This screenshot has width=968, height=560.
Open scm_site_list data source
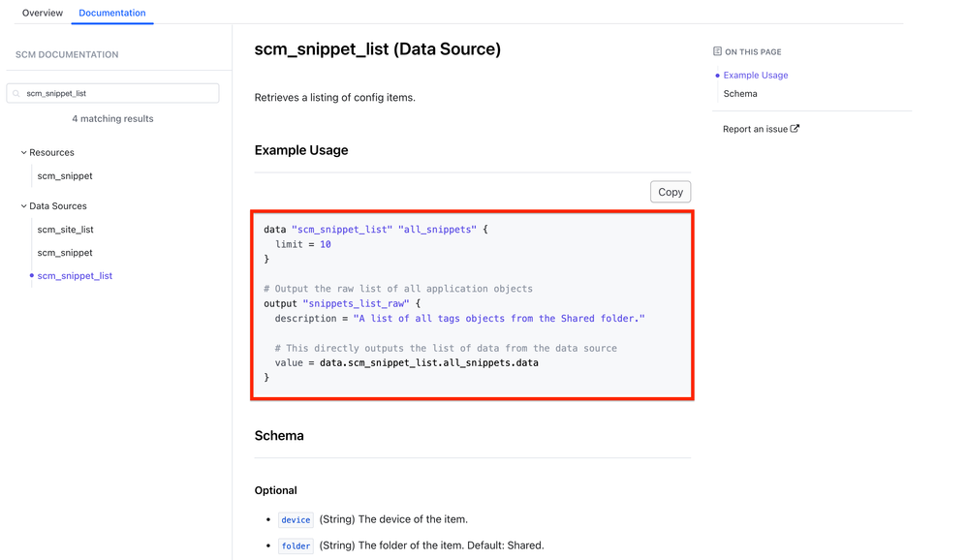[66, 230]
